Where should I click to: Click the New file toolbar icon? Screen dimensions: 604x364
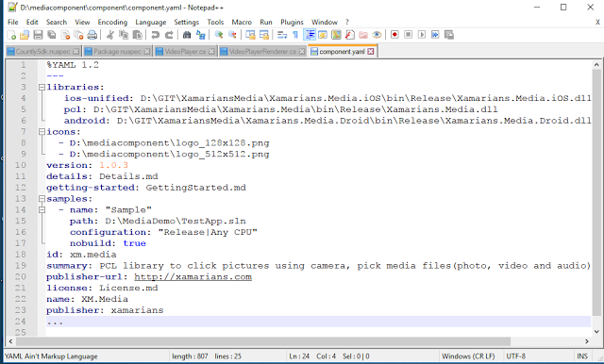[x=11, y=35]
